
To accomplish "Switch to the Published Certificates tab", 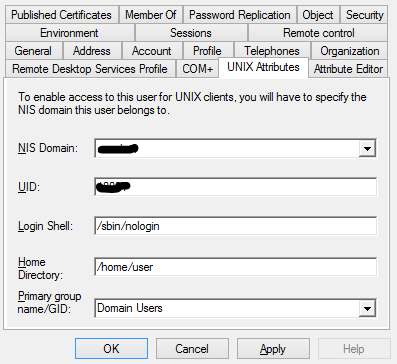I will click(62, 15).
